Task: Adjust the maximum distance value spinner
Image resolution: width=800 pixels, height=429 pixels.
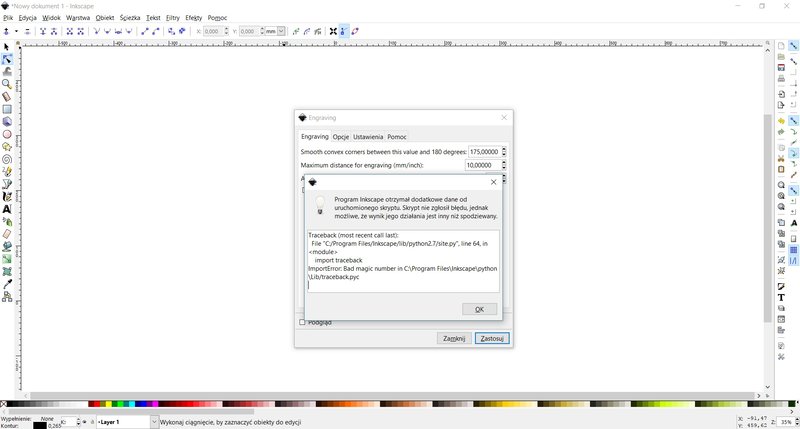Action: pyautogui.click(x=504, y=165)
